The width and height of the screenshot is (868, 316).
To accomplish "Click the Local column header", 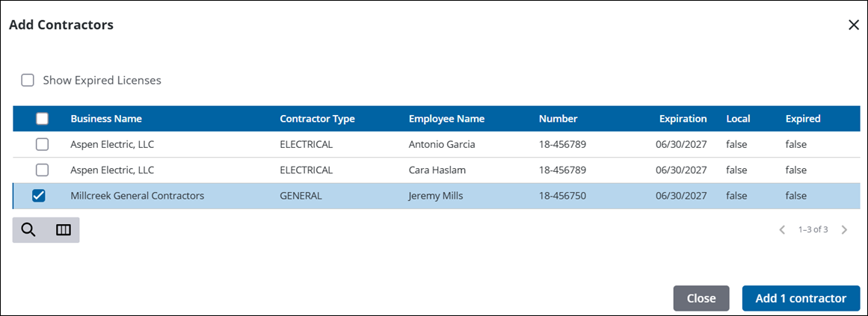I will [x=738, y=119].
